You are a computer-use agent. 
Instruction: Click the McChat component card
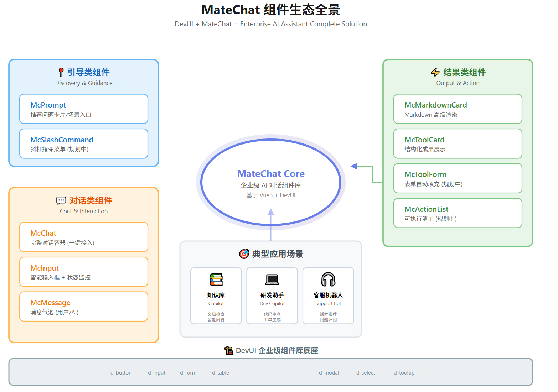tap(84, 237)
